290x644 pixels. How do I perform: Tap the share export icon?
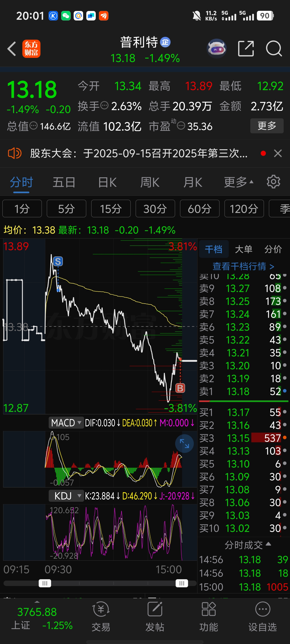click(x=246, y=49)
